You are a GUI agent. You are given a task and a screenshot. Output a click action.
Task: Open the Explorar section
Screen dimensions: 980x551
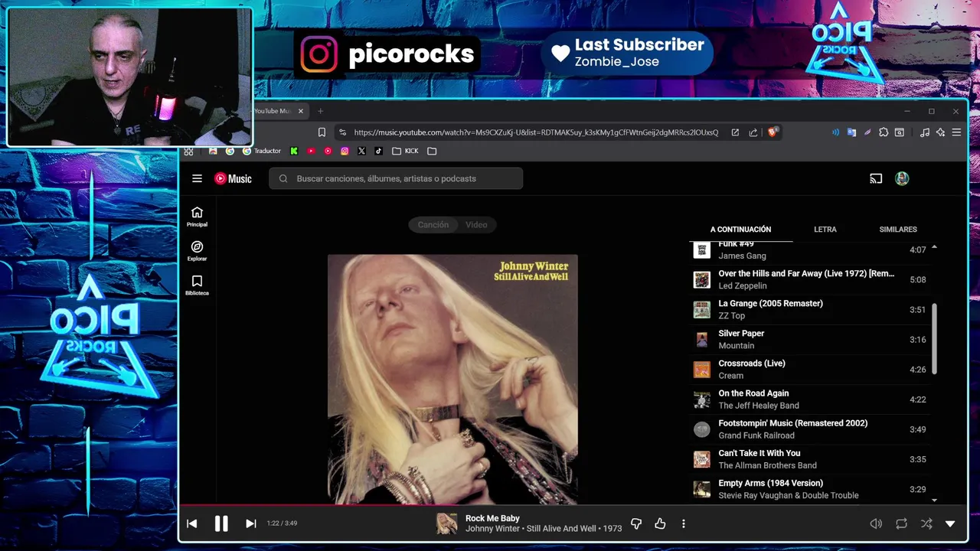pos(197,251)
